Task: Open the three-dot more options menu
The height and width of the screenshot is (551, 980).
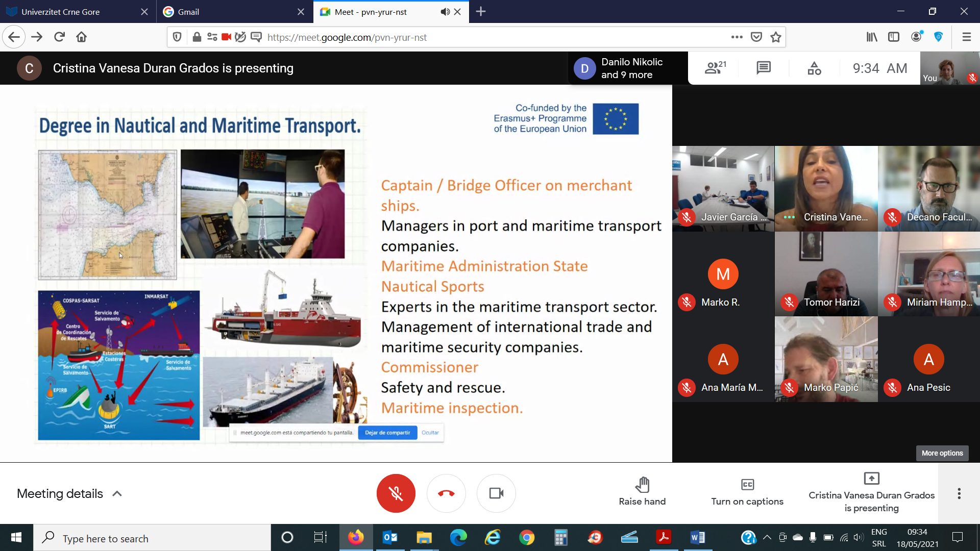Action: (959, 493)
